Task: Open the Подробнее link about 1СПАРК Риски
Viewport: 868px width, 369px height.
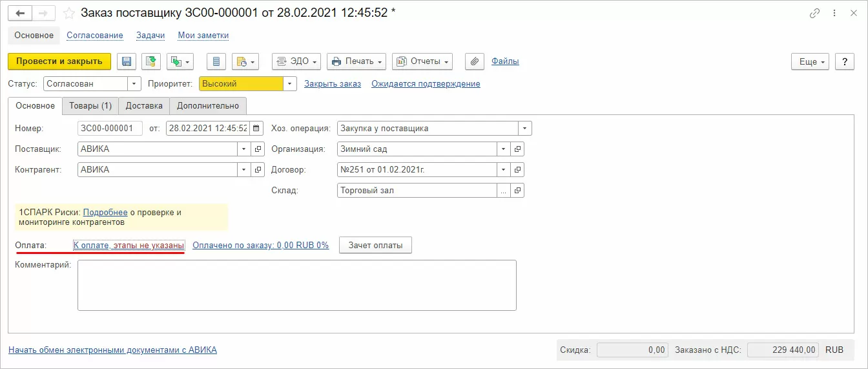Action: 105,212
